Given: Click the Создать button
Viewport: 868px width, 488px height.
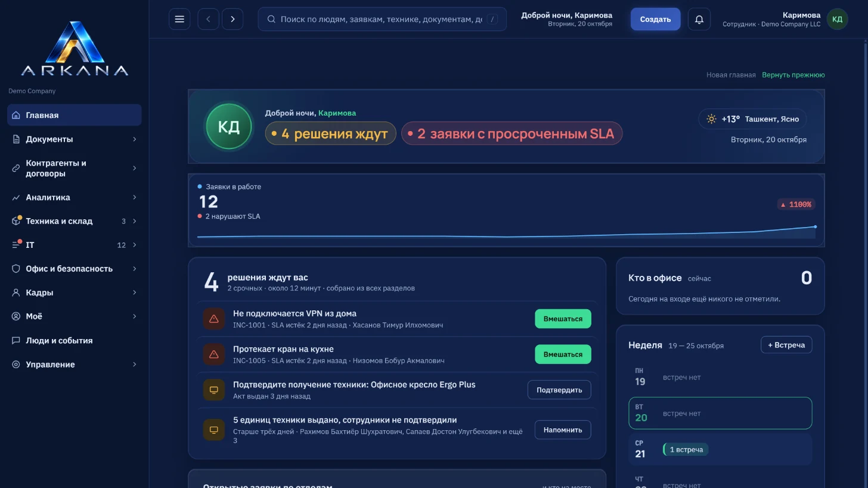Looking at the screenshot, I should [x=655, y=19].
